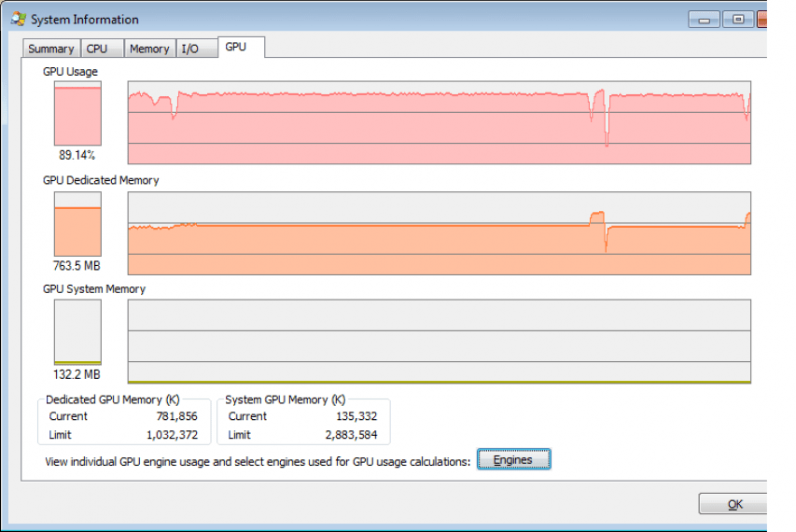
Task: Minimize the System Information window
Action: [x=705, y=20]
